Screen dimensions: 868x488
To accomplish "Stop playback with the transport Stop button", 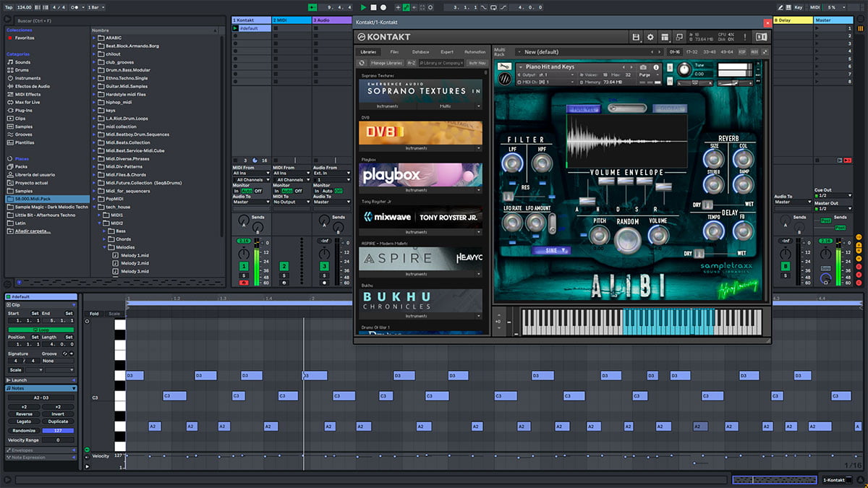I will tap(373, 7).
